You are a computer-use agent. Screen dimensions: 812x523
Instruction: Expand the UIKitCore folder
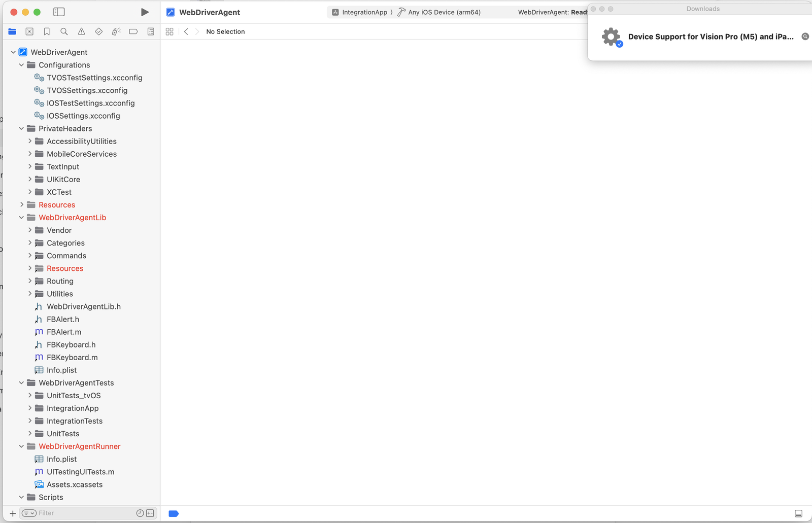pyautogui.click(x=29, y=179)
